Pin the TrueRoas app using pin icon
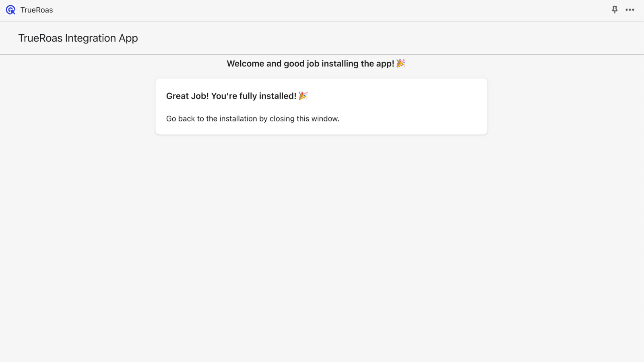 click(615, 10)
